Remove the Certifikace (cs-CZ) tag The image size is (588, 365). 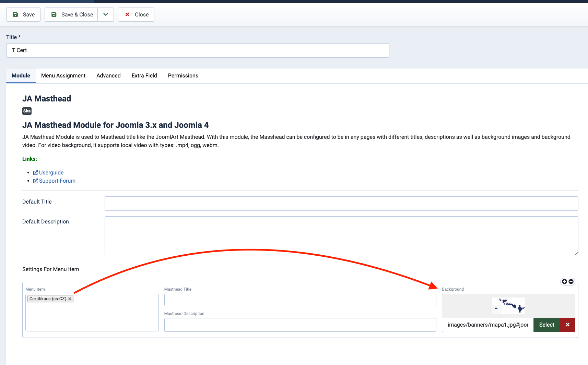(70, 299)
